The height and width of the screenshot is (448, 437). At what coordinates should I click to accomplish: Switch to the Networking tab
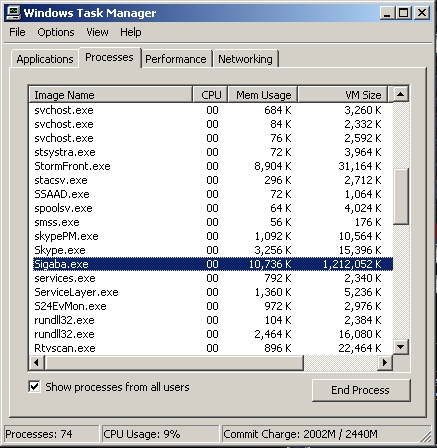(x=245, y=59)
